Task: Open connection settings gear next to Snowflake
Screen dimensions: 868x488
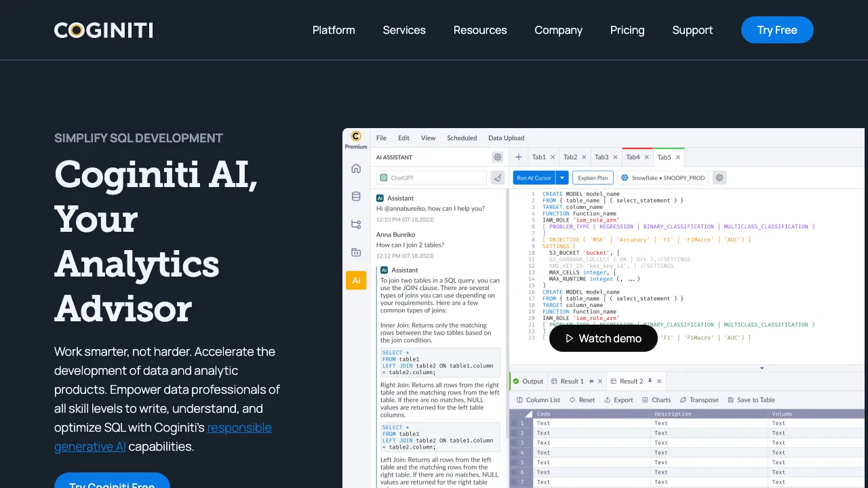Action: click(719, 177)
